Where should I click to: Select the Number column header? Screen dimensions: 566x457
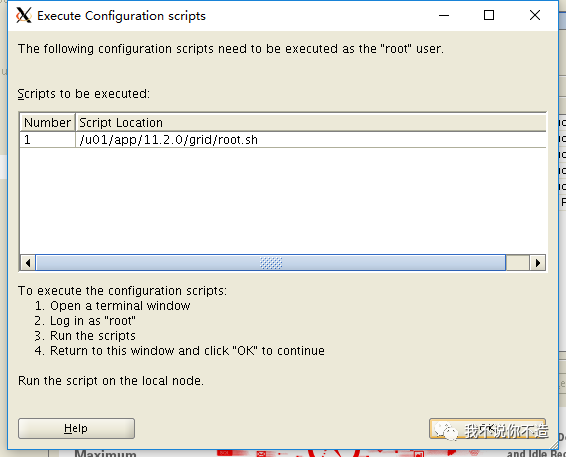(x=47, y=123)
